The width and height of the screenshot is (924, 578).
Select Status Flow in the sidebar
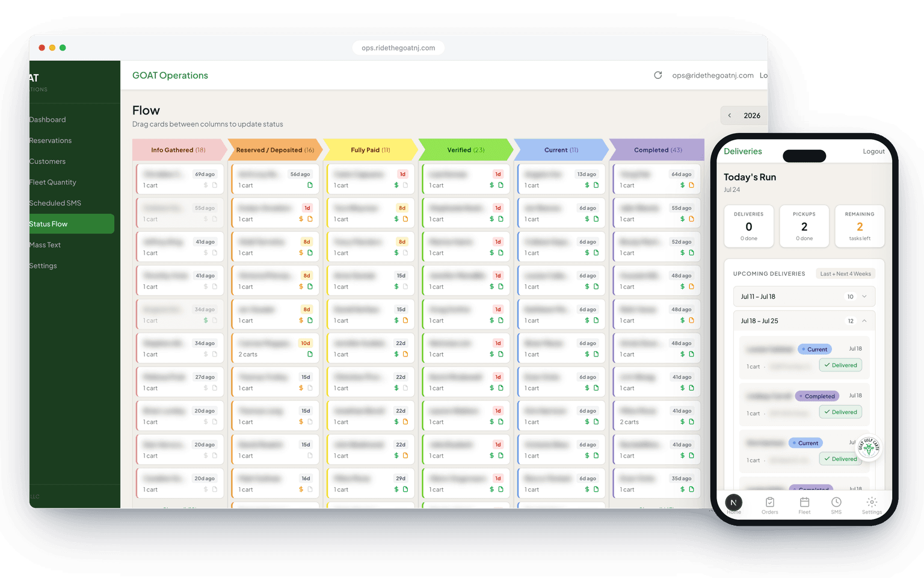click(x=72, y=224)
